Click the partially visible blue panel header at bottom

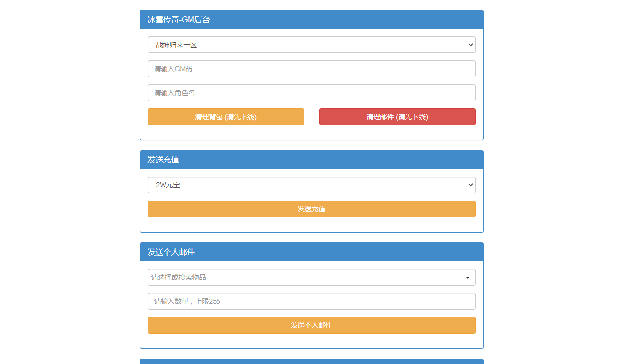(311, 361)
